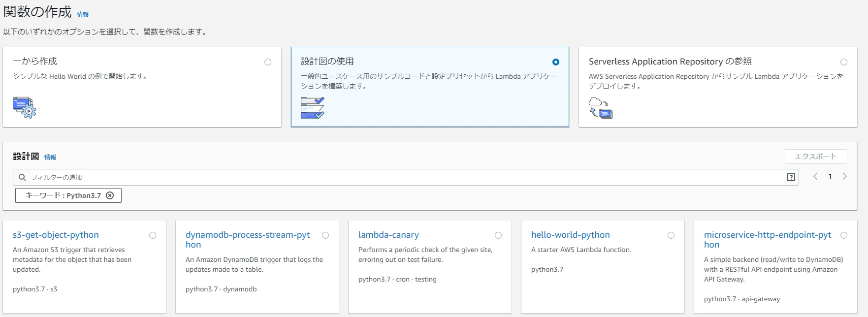Click the Amazon DynamoDB trigger description text
The height and width of the screenshot is (317, 868).
point(254,264)
